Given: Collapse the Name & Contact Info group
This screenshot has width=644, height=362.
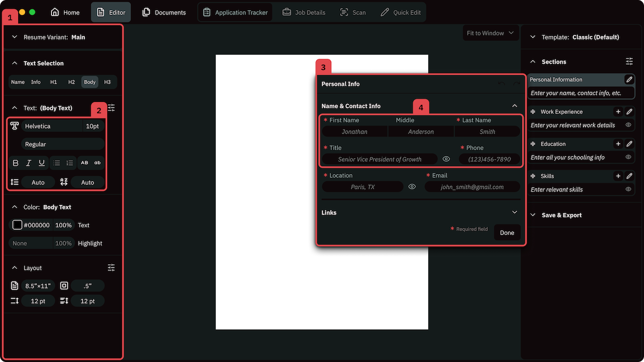Looking at the screenshot, I should [515, 106].
